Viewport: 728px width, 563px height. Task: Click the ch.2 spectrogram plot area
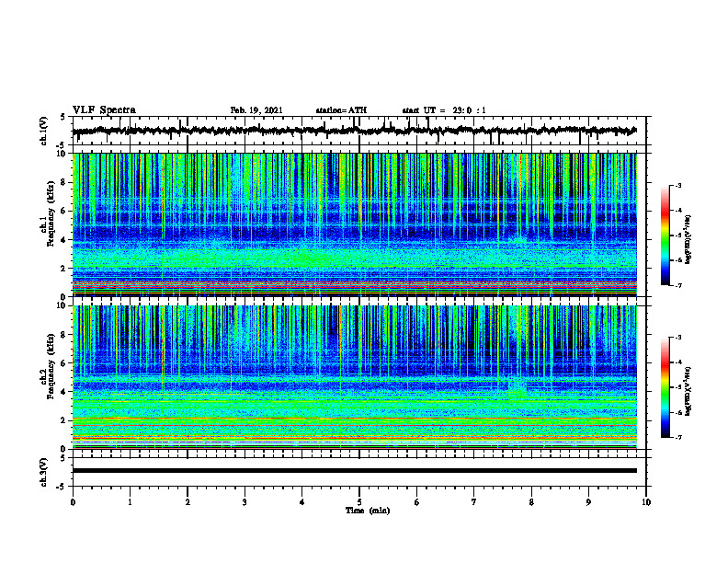click(x=354, y=377)
